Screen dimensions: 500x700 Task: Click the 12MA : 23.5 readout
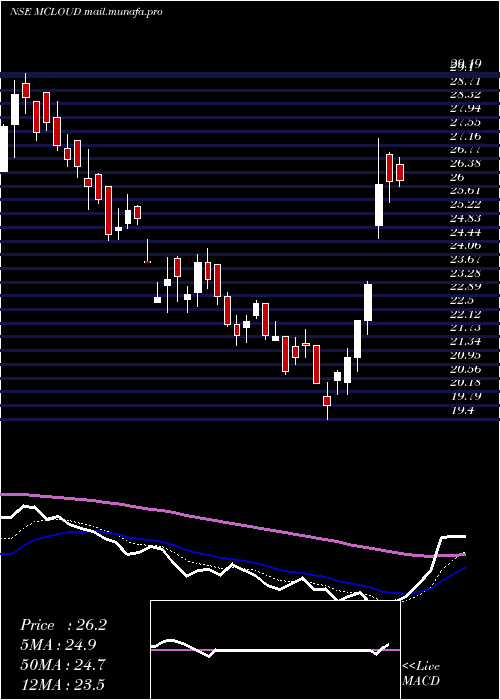tap(62, 685)
